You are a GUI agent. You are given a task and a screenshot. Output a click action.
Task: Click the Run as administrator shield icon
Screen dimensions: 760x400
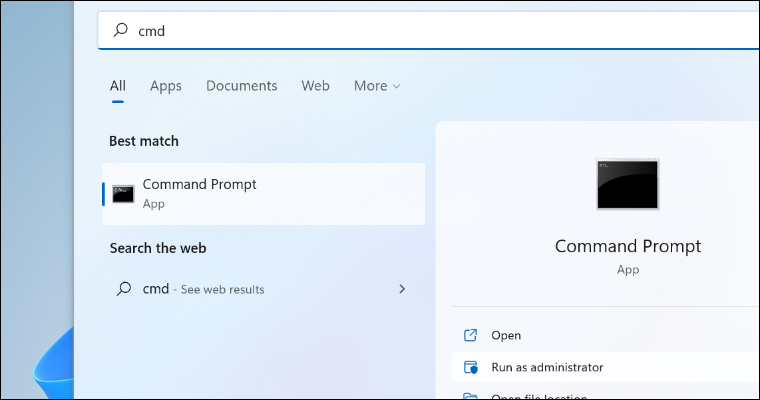471,367
